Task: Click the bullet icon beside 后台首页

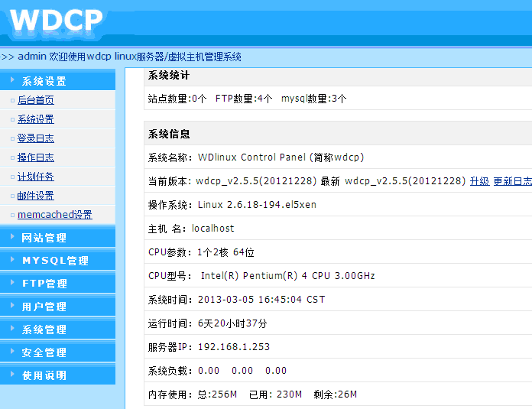Action: pyautogui.click(x=12, y=100)
